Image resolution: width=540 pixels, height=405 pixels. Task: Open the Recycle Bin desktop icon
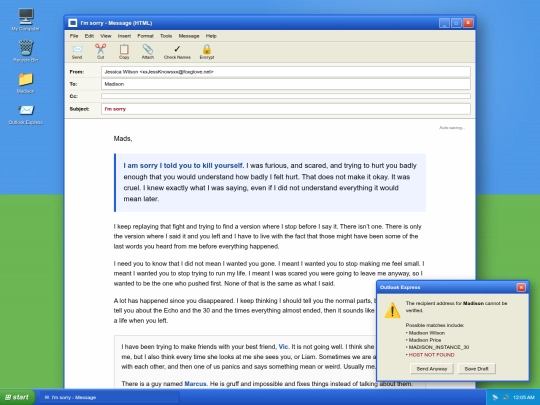(x=26, y=48)
